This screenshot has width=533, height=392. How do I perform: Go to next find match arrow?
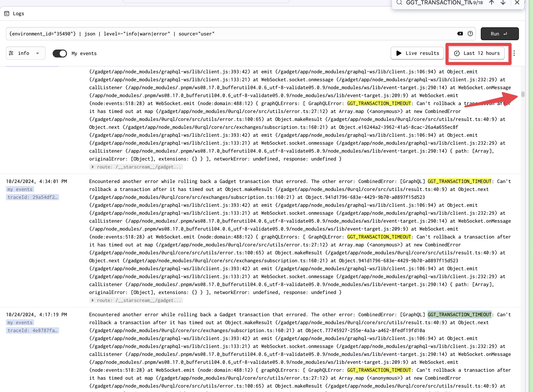[x=503, y=3]
